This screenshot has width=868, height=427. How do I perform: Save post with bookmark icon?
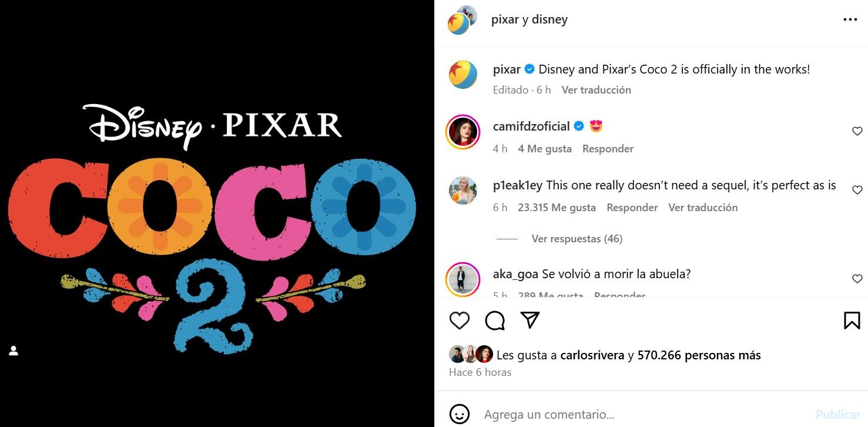[x=852, y=321]
